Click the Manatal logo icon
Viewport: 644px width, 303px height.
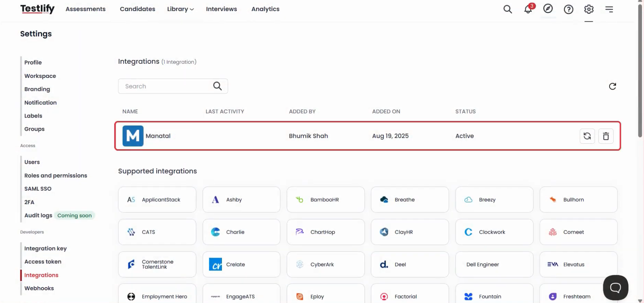click(133, 136)
